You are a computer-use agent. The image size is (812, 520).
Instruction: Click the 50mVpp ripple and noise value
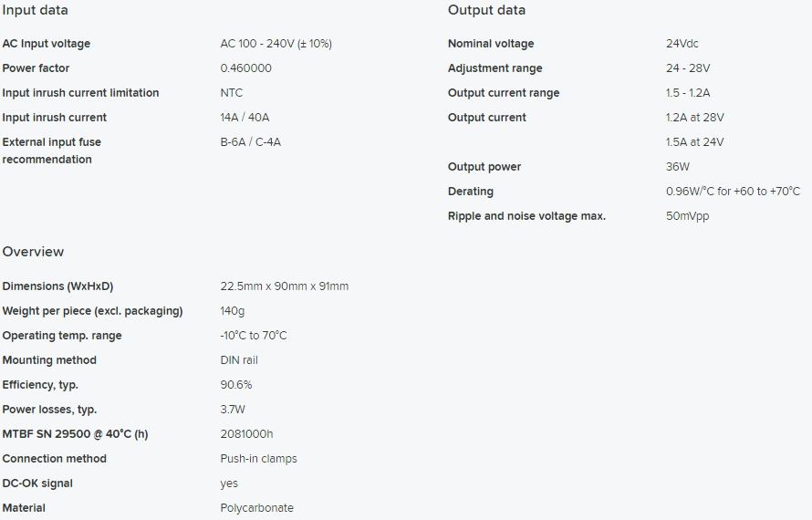coord(688,216)
